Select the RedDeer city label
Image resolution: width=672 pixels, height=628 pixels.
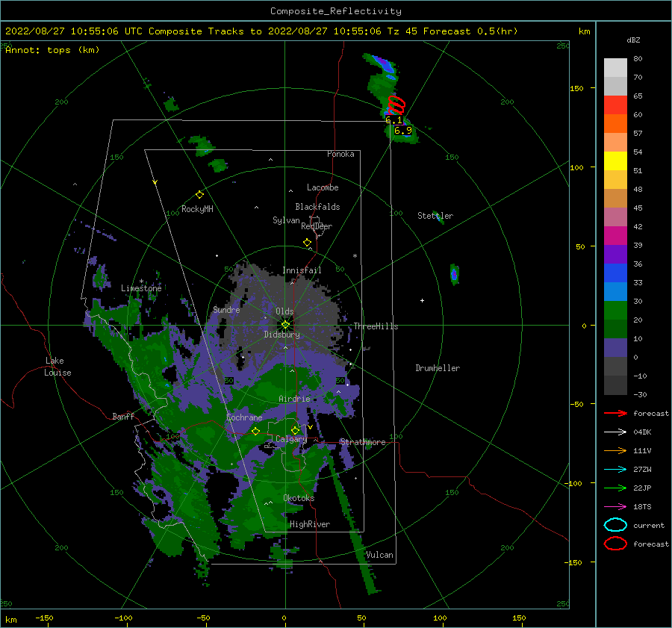317,226
